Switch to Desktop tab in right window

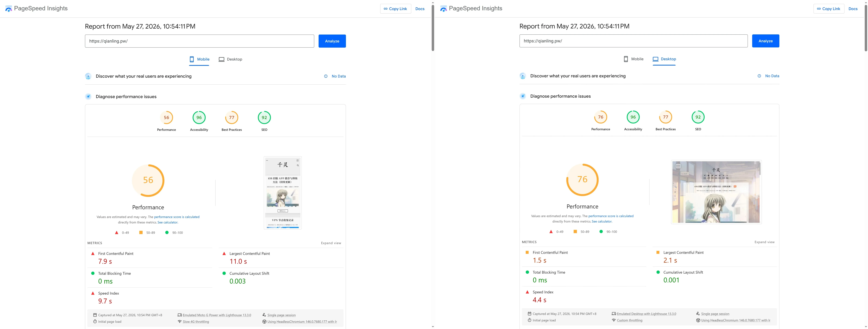[664, 59]
